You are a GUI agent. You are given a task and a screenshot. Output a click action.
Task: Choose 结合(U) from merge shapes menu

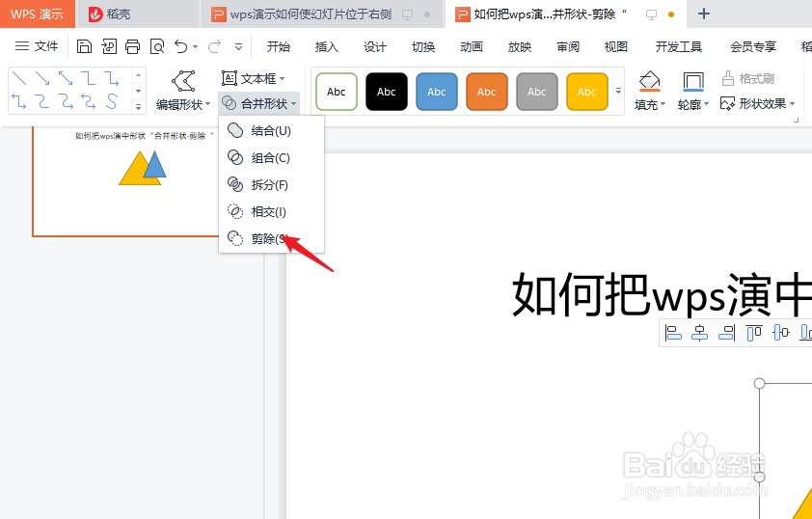click(x=271, y=130)
